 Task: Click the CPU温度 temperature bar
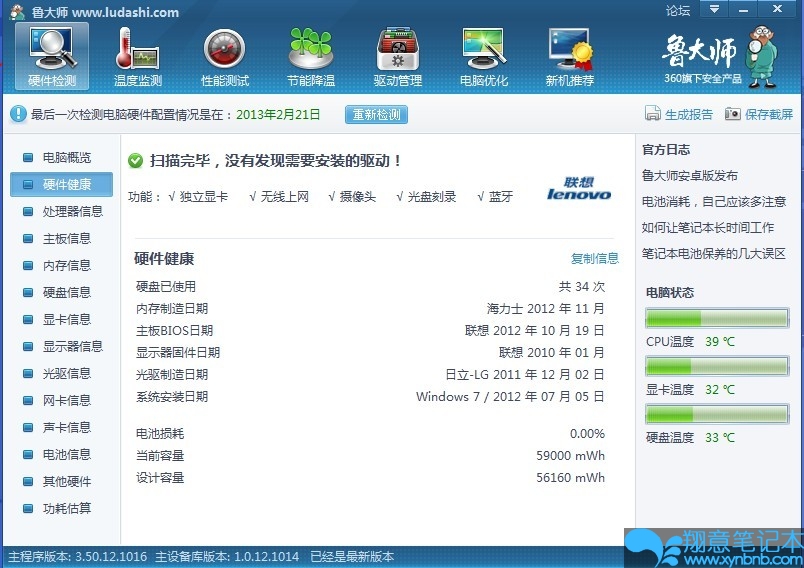coord(717,318)
